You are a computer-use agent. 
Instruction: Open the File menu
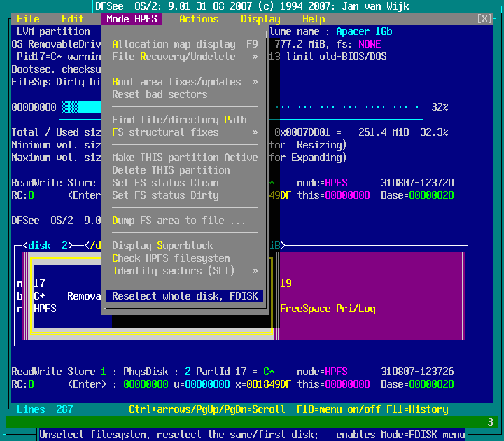click(28, 19)
